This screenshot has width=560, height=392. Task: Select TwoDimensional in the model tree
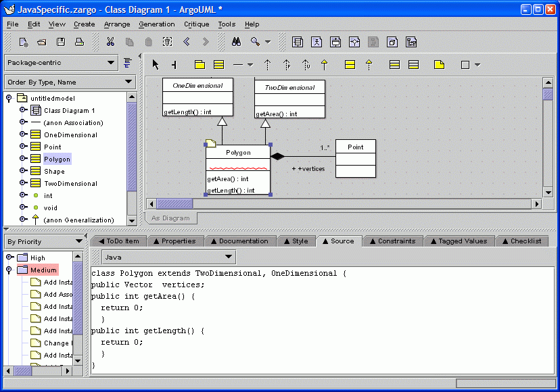tap(71, 184)
